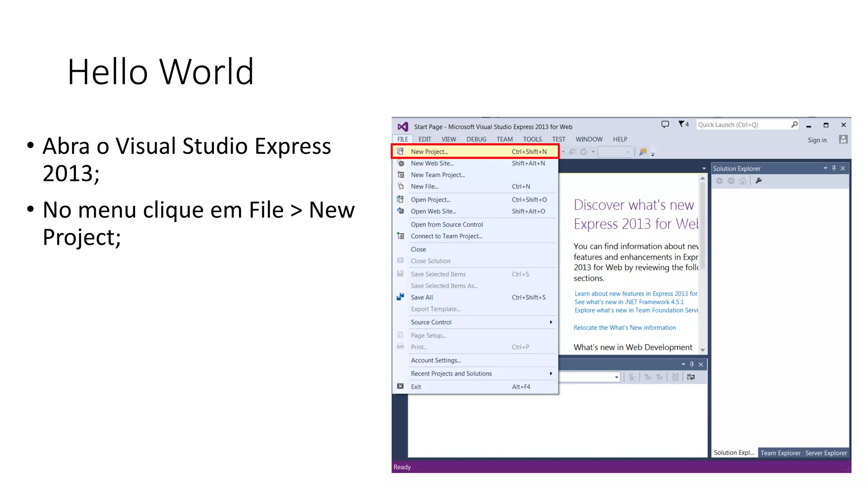Viewport: 868px width, 488px height.
Task: Open the output source combo box dropdown
Action: click(617, 377)
